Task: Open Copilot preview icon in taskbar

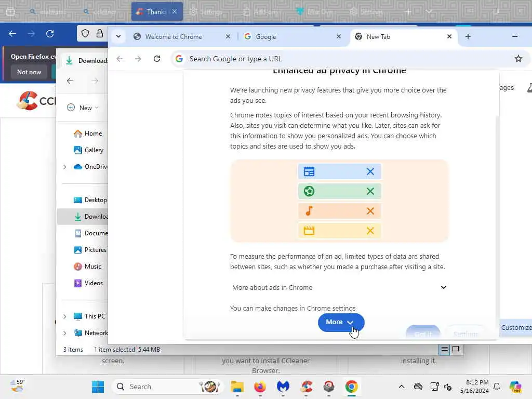Action: tap(515, 387)
